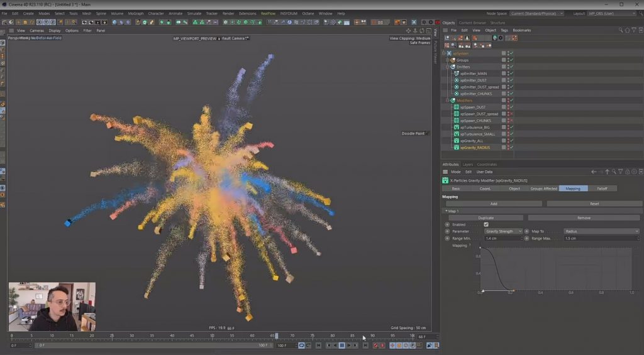Toggle xpSpawn_CHUNKS enable red cross
Screen dimensions: 644x355
(511, 121)
